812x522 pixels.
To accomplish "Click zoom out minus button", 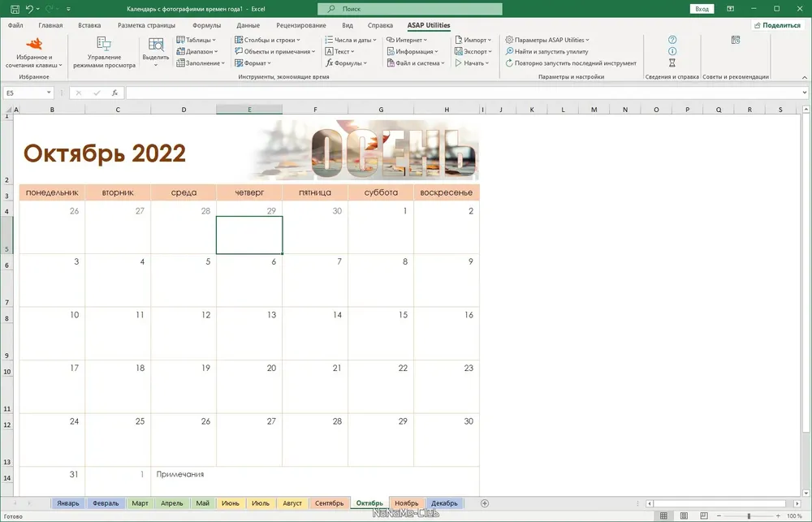I will [x=719, y=516].
